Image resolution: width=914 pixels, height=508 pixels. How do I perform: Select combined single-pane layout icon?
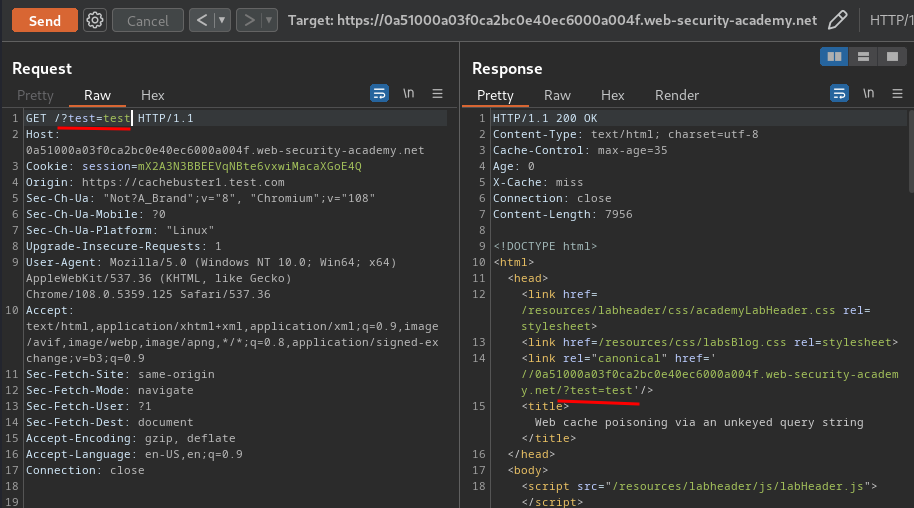pos(892,57)
